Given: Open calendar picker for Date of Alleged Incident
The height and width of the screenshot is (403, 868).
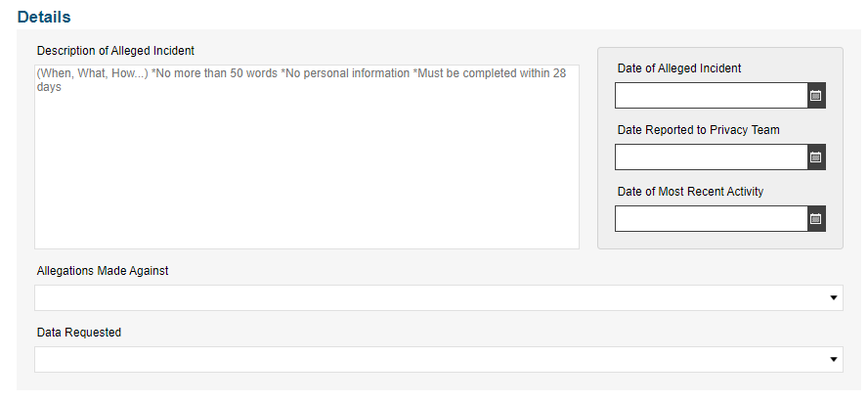Looking at the screenshot, I should point(816,95).
